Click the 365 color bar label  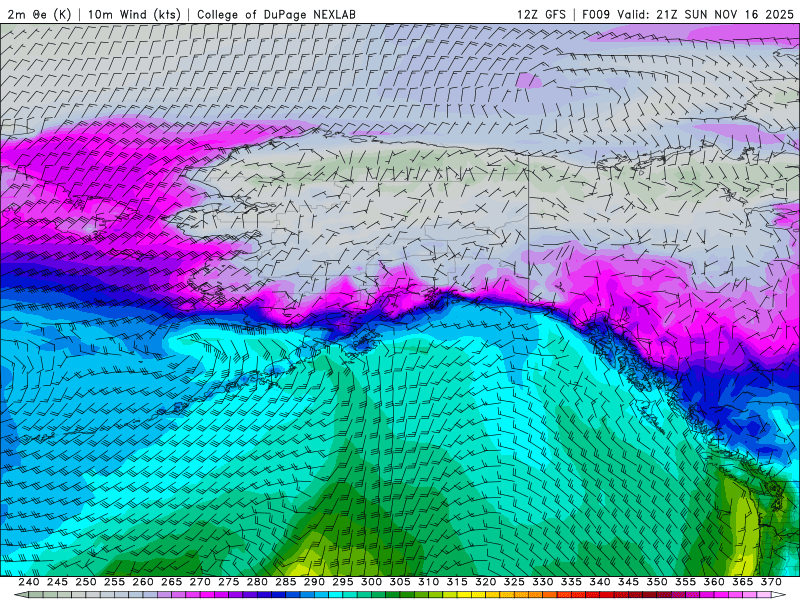point(743,582)
